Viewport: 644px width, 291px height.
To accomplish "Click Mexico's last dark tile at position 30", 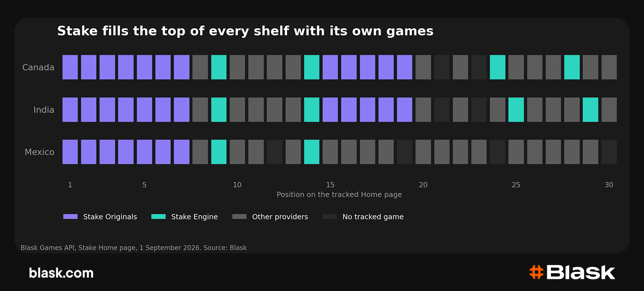I will (609, 152).
